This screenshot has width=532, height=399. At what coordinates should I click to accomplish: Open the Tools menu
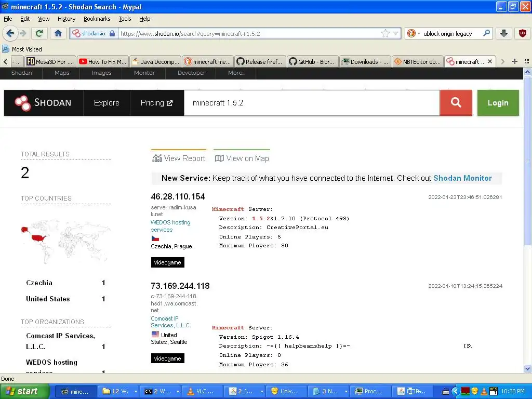tap(125, 19)
